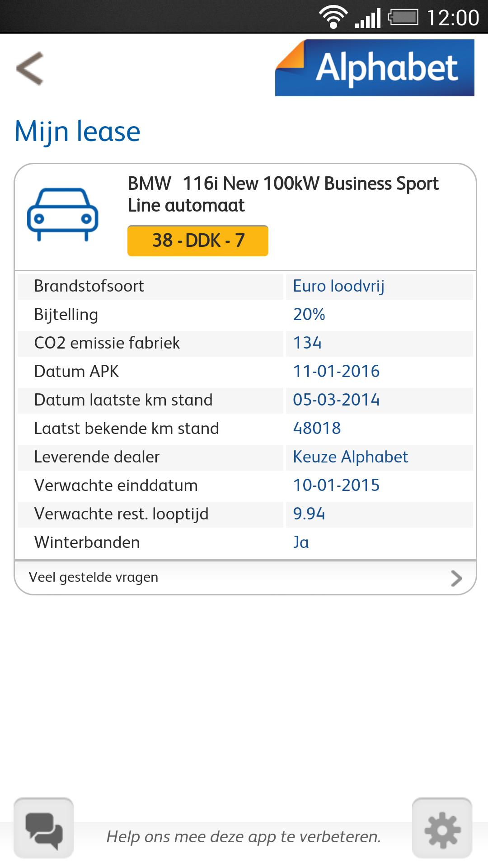The image size is (488, 868).
Task: Open the settings gear icon
Action: tap(442, 828)
